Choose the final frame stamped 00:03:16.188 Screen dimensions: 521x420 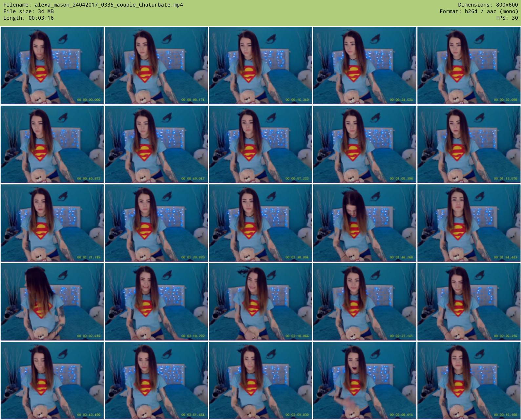pos(469,381)
